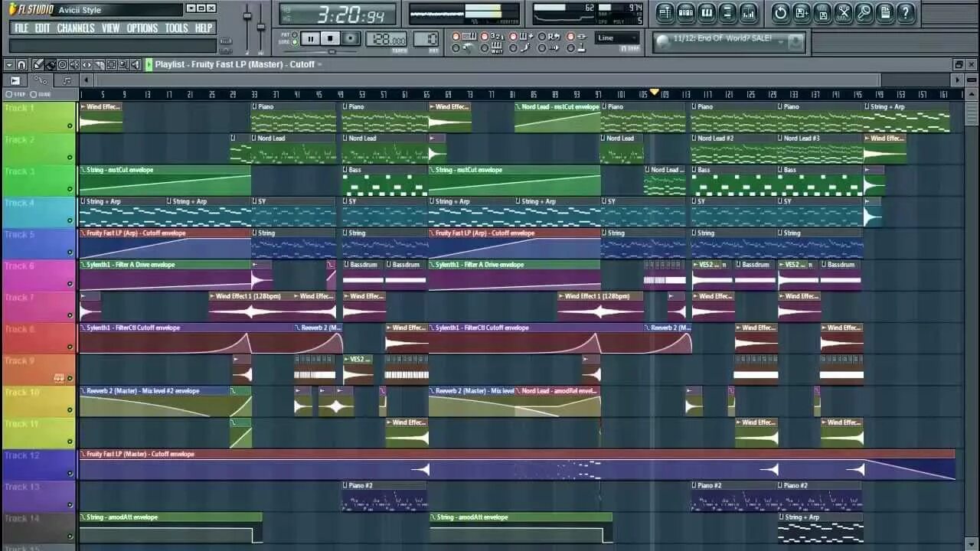The width and height of the screenshot is (980, 551).
Task: Select the Step editing radio option
Action: click(9, 94)
